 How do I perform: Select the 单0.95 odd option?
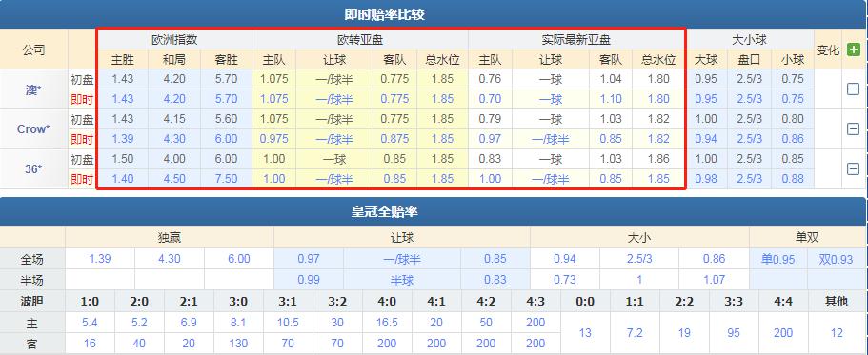coord(777,259)
